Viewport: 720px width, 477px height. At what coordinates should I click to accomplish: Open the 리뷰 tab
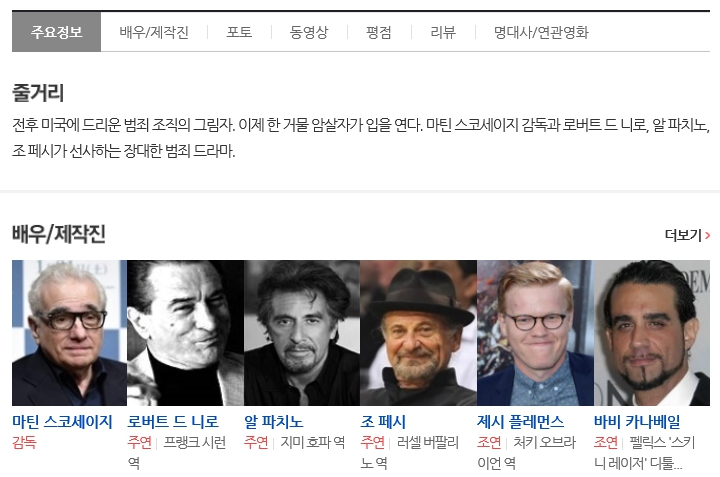pyautogui.click(x=443, y=32)
